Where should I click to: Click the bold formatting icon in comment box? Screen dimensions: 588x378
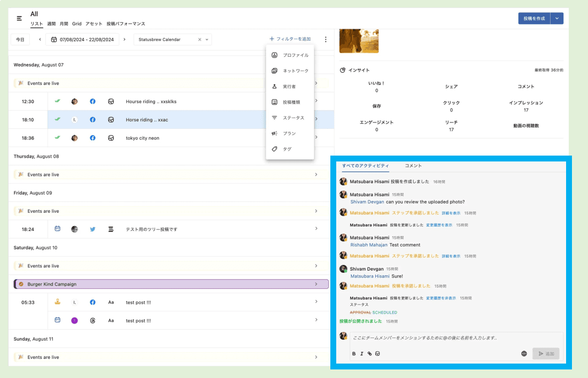pos(354,353)
